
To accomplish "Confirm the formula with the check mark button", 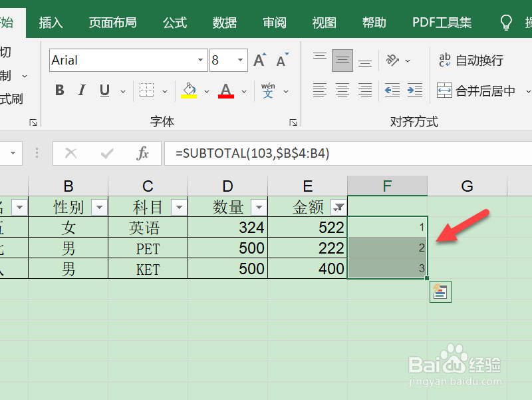I will coord(106,153).
